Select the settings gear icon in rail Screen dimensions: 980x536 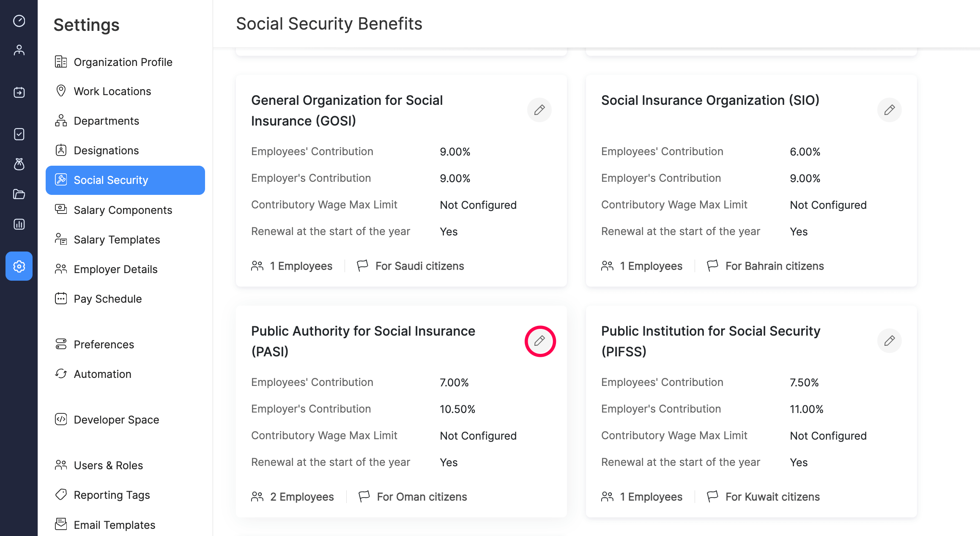(x=19, y=266)
